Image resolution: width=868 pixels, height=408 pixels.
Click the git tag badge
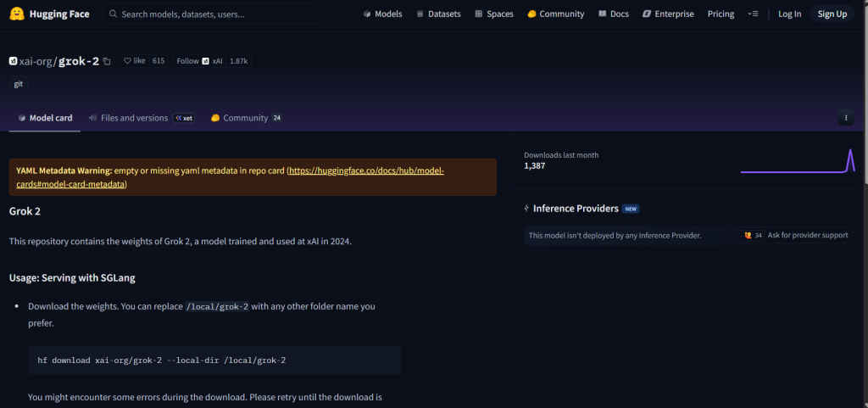pos(18,85)
